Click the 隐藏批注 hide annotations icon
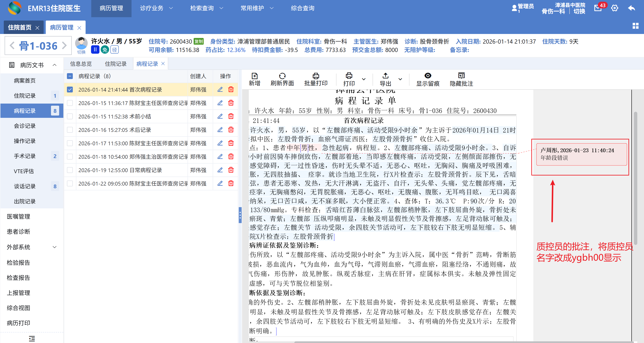The height and width of the screenshot is (343, 644). (461, 76)
